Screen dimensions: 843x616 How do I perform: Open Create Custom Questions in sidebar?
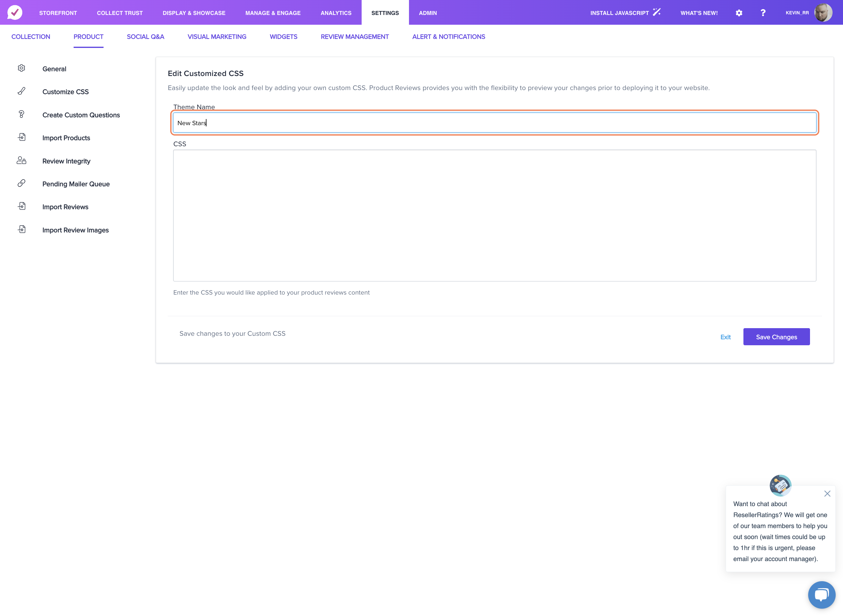point(81,115)
